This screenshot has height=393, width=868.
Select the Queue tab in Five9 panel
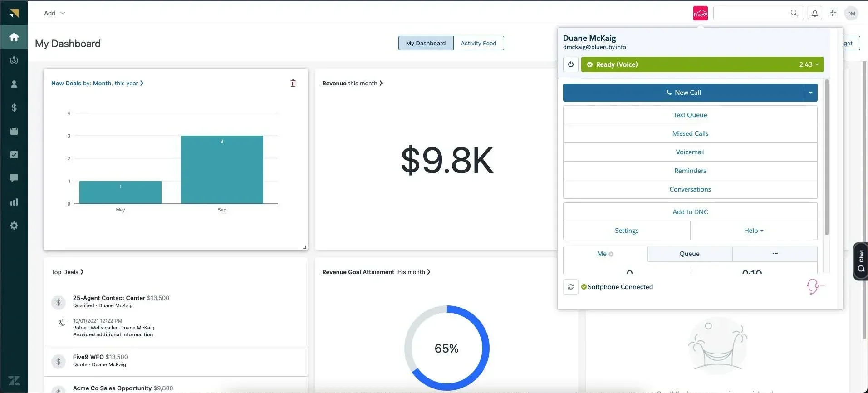[x=689, y=254]
